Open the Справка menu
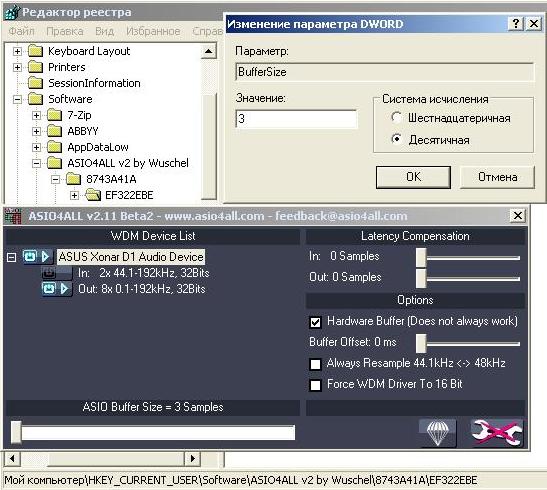This screenshot has height=490, width=547. pos(208,31)
